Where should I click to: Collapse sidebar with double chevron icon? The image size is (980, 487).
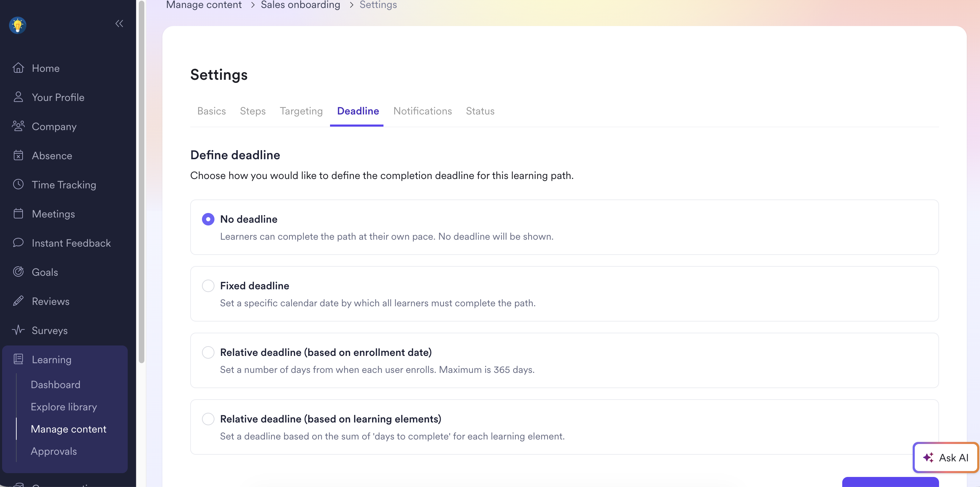click(119, 24)
